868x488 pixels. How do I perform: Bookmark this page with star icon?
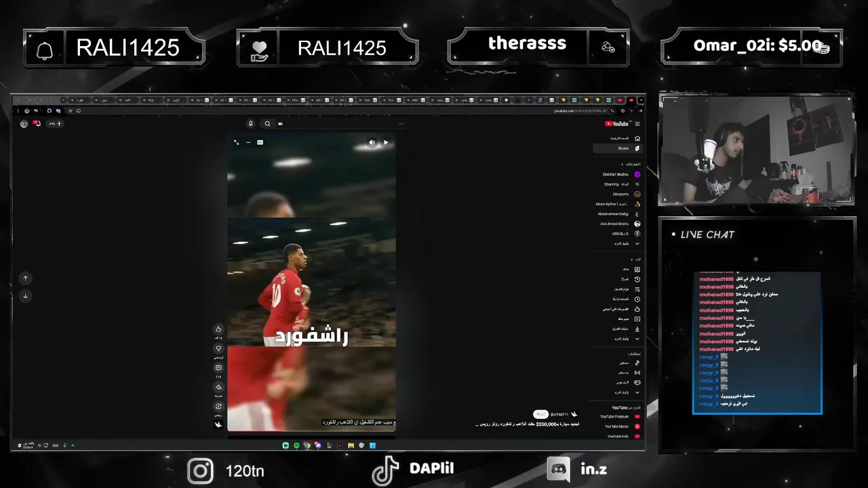click(x=71, y=110)
